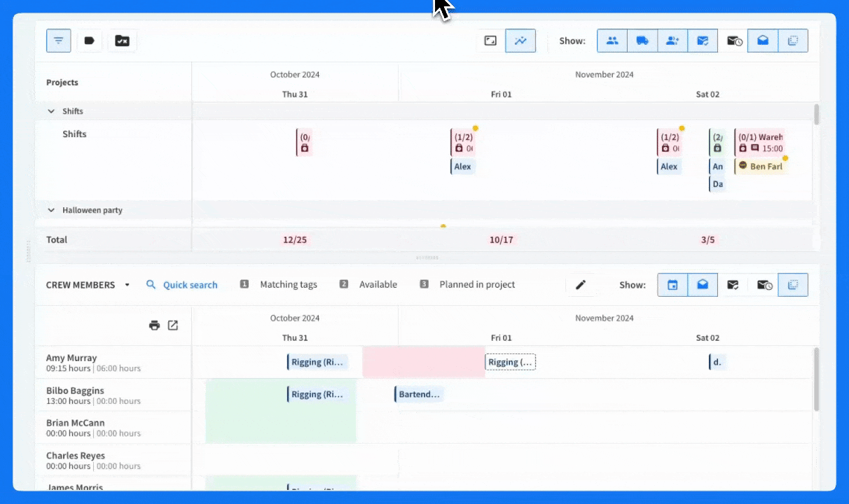Click Thu 31 in projects timeline header
849x504 pixels.
pos(295,94)
